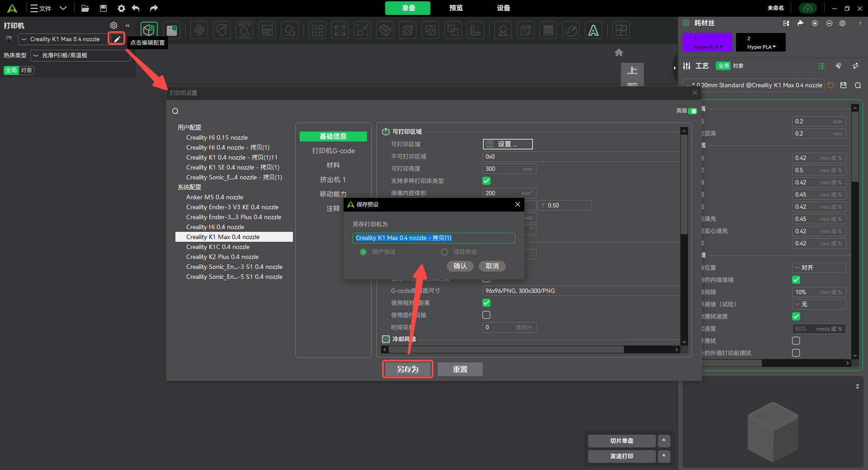Click the orange reset process preset icon
Screen dimensions: 868x470
point(830,85)
